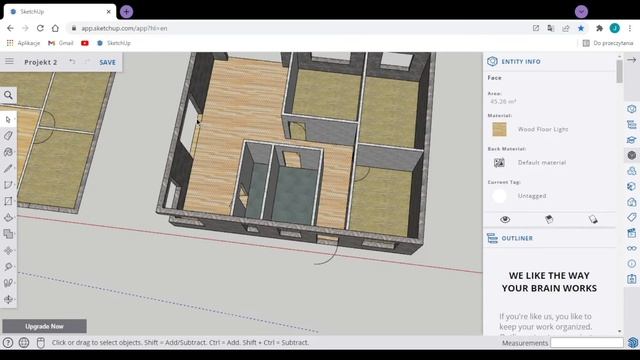Screen dimensions: 640x360
Task: Click the redo arrow in the header
Action: (87, 62)
